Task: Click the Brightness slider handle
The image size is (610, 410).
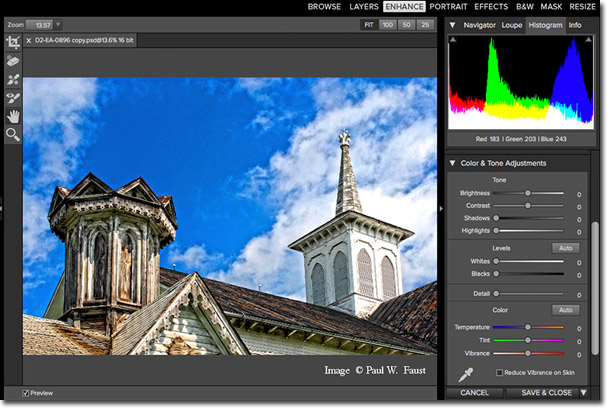Action: coord(528,193)
